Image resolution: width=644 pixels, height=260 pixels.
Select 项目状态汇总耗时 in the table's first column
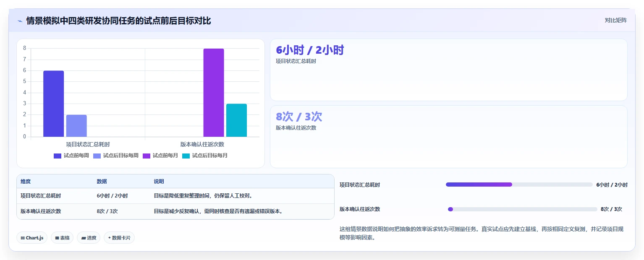[41, 196]
